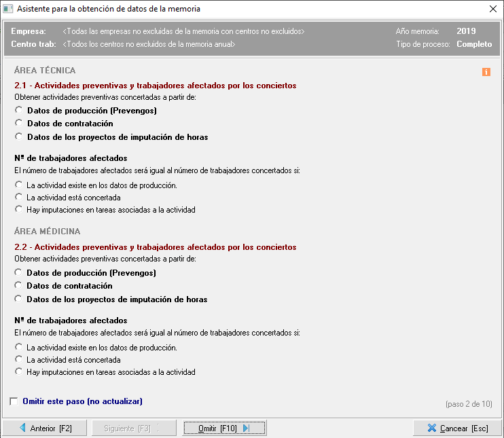The width and height of the screenshot is (504, 438).
Task: Click the orange information icon
Action: pos(486,72)
